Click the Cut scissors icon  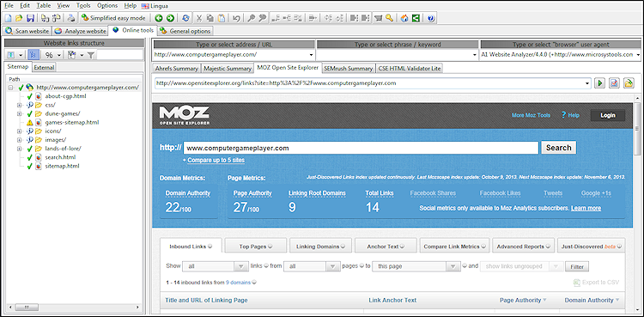199,18
